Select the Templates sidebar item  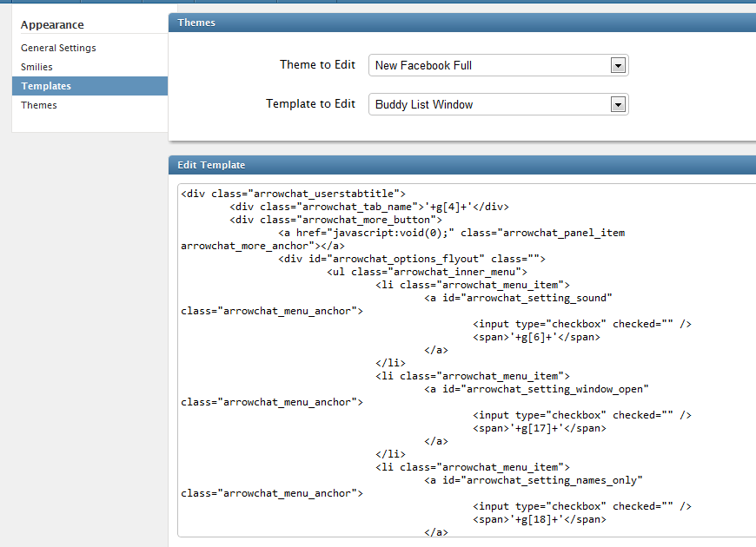click(46, 86)
